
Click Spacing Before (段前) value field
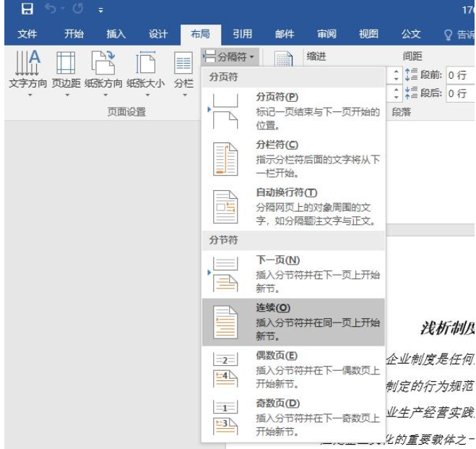[458, 74]
